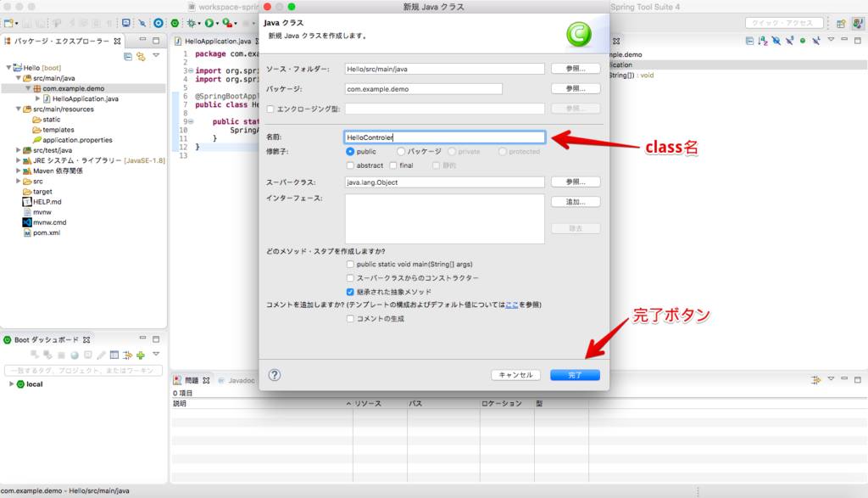This screenshot has height=498, width=868.
Task: Select the Spring Boot run icon in toolbar
Action: (175, 22)
